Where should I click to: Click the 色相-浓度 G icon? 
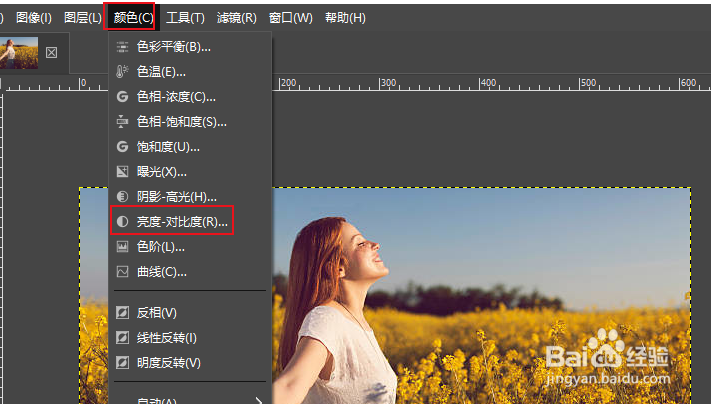[122, 97]
